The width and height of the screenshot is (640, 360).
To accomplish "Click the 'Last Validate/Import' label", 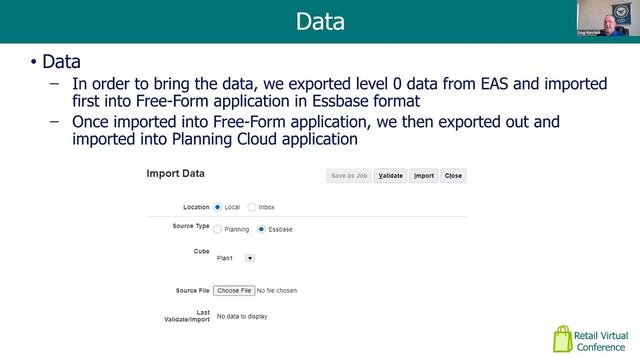I will [x=187, y=316].
